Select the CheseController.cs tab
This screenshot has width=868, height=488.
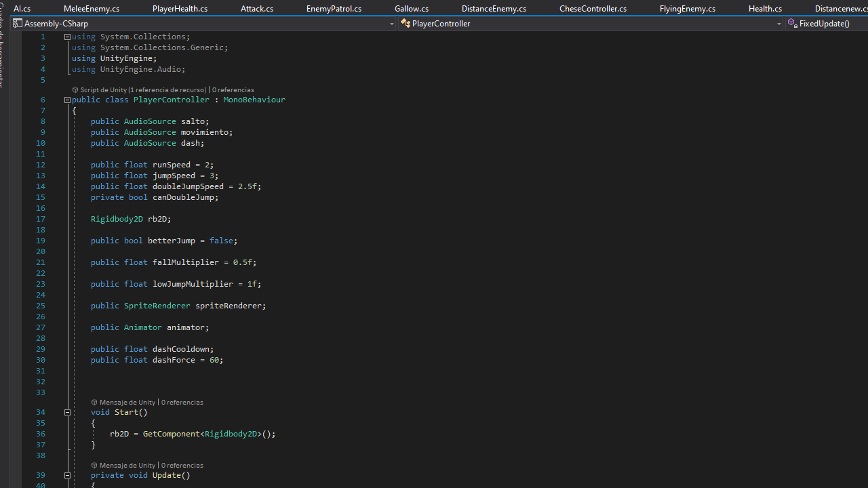tap(593, 8)
